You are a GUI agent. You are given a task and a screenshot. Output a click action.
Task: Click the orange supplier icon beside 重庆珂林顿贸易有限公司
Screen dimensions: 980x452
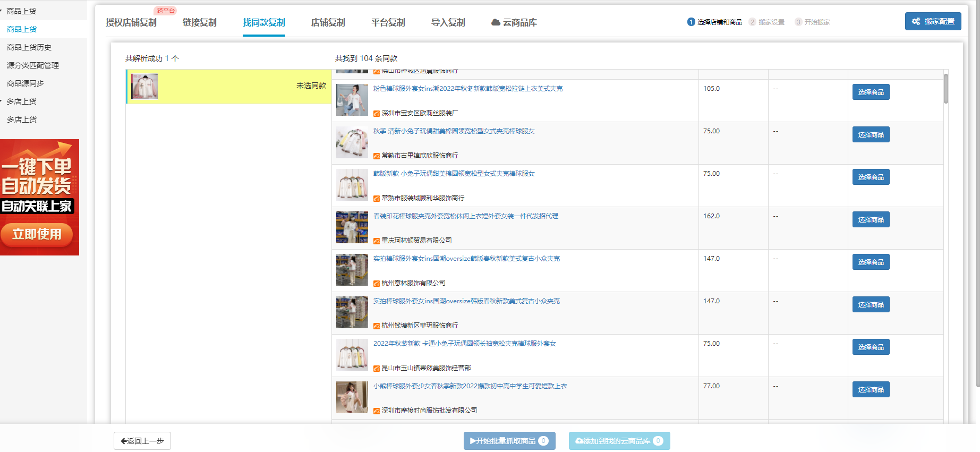tap(377, 241)
